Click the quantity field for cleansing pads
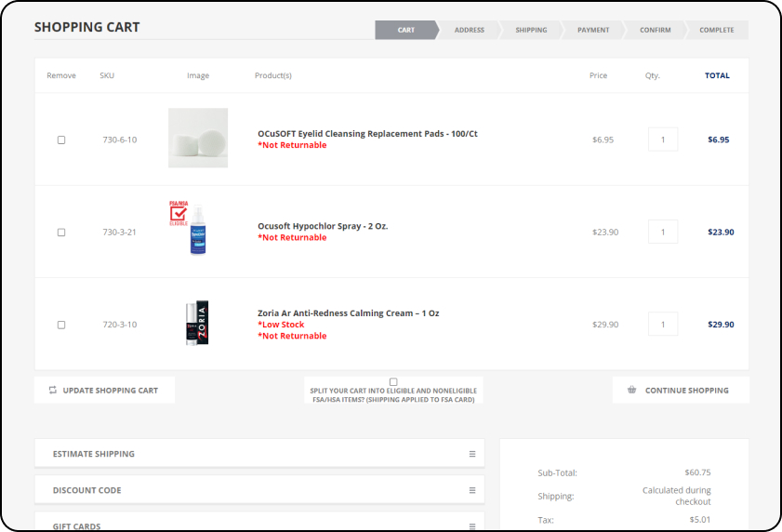Image resolution: width=782 pixels, height=532 pixels. pos(663,140)
